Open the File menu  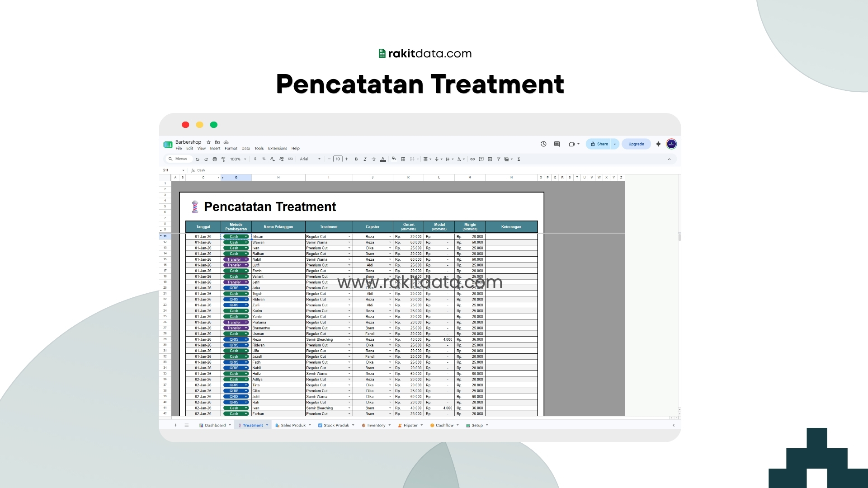(179, 148)
